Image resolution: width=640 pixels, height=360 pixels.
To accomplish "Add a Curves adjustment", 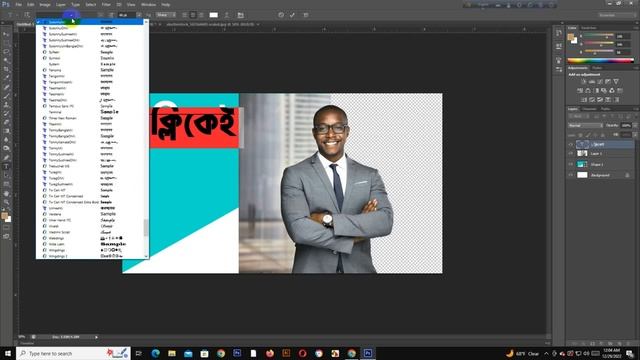I will pos(600,82).
